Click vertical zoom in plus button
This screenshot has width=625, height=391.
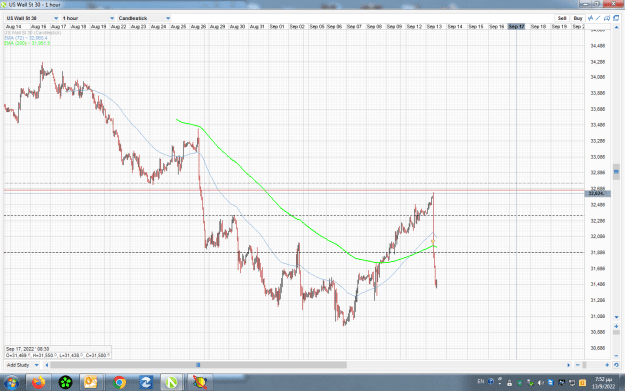click(616, 326)
